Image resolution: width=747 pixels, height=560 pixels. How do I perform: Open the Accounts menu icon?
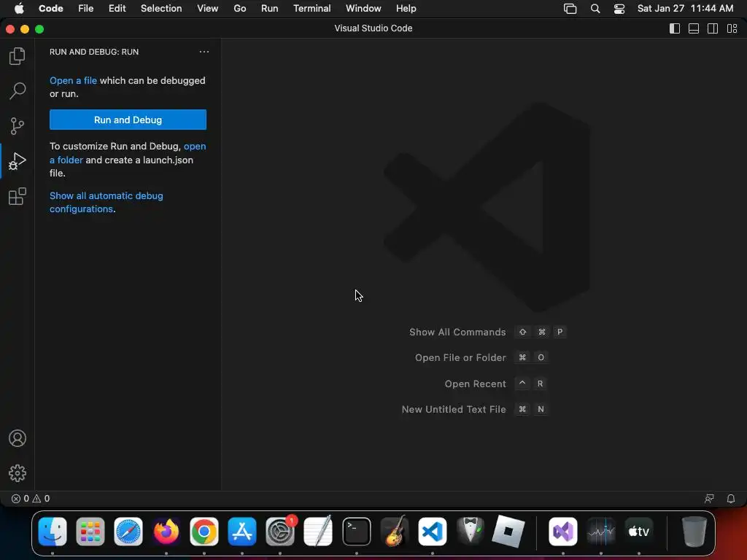(18, 438)
